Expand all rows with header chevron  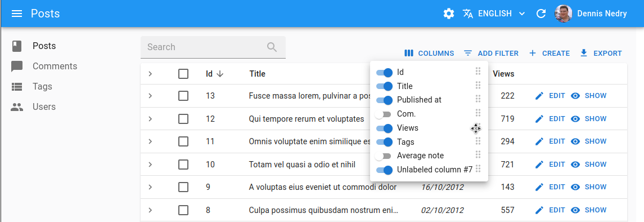[150, 74]
